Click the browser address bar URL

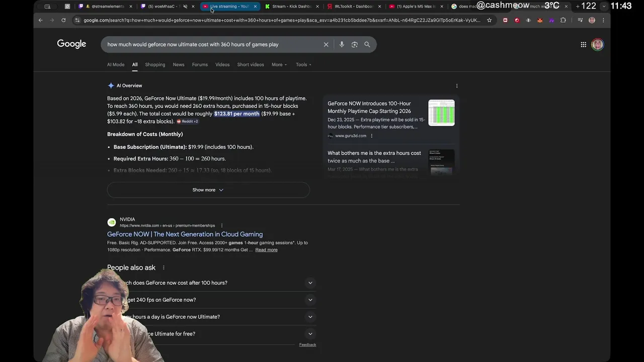click(x=282, y=20)
